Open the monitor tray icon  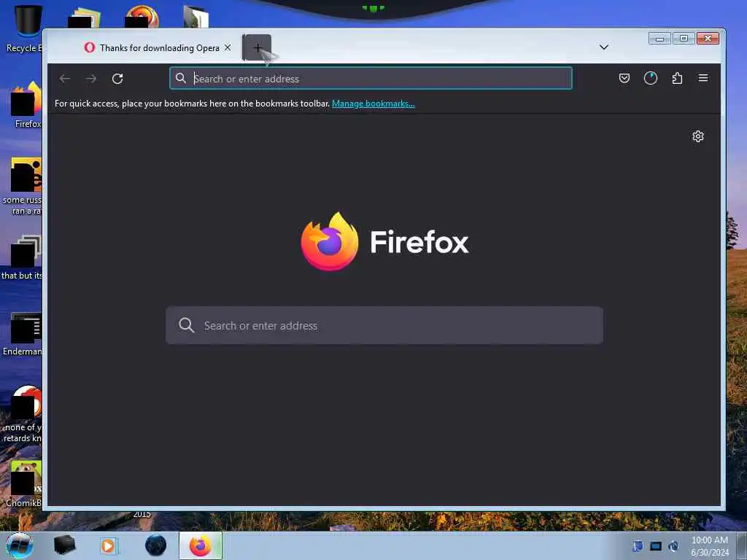click(656, 546)
